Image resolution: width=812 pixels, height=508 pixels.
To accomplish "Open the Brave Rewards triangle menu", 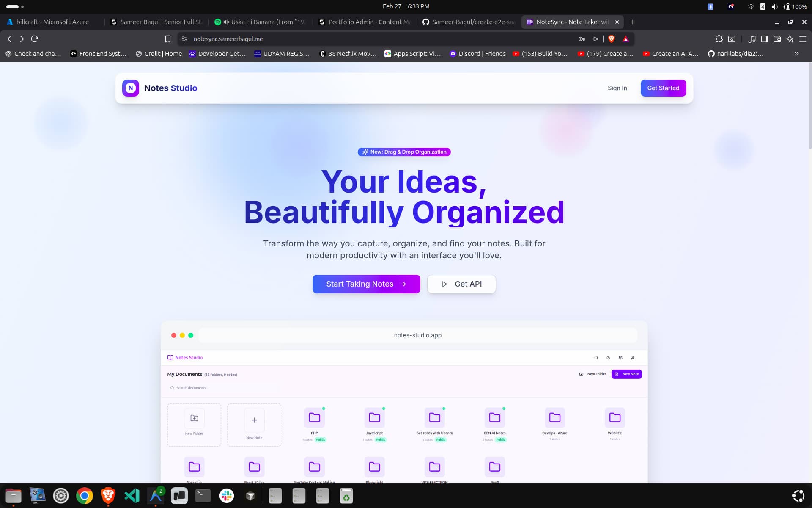I will pos(625,39).
